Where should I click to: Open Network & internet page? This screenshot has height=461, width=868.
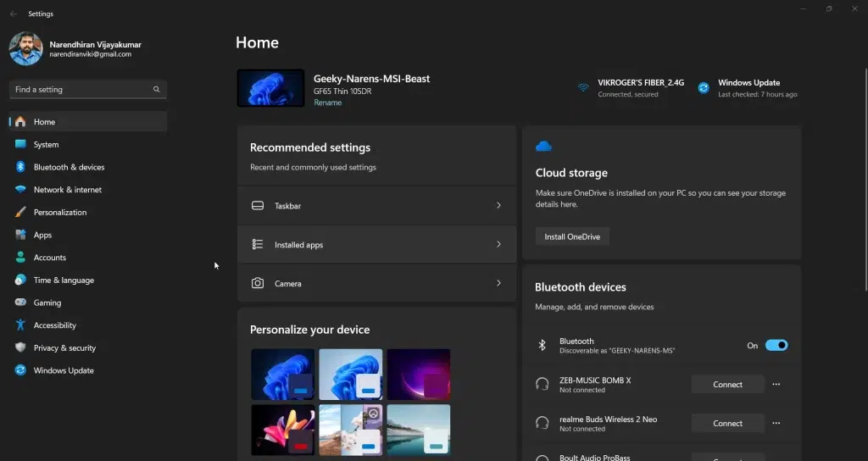pyautogui.click(x=88, y=189)
